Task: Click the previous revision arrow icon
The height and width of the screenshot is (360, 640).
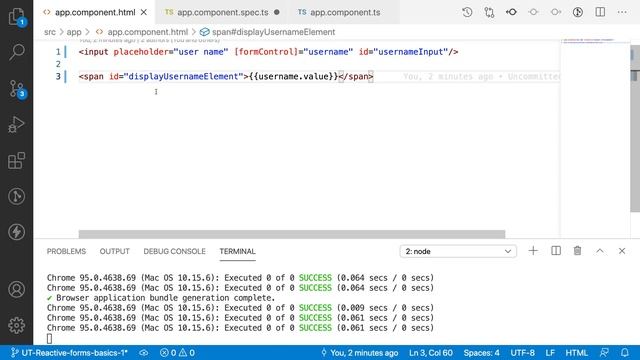Action: coord(511,12)
